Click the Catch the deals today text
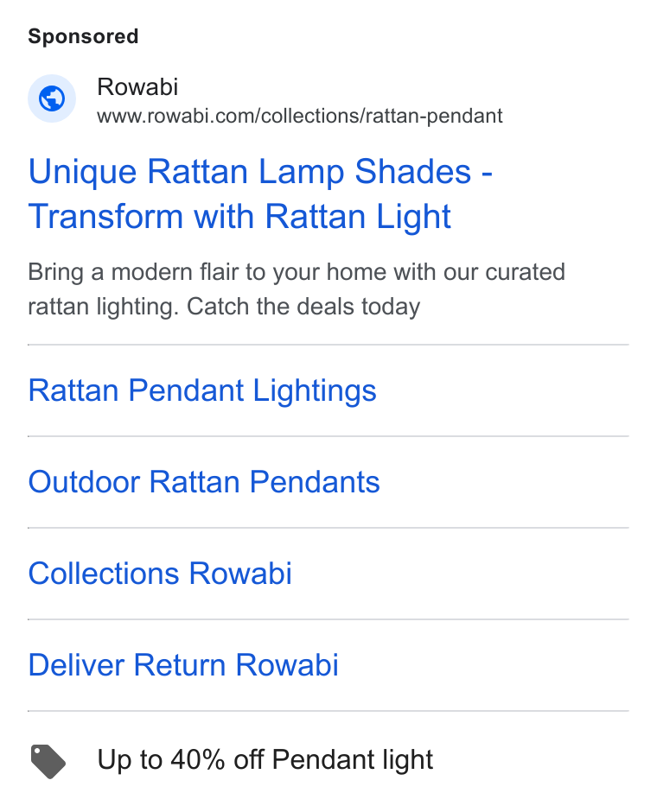 coord(303,307)
